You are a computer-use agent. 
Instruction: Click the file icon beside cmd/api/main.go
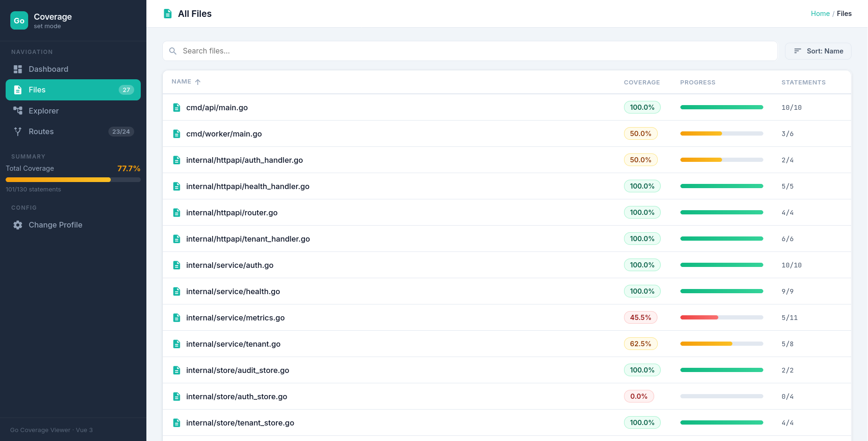[177, 107]
